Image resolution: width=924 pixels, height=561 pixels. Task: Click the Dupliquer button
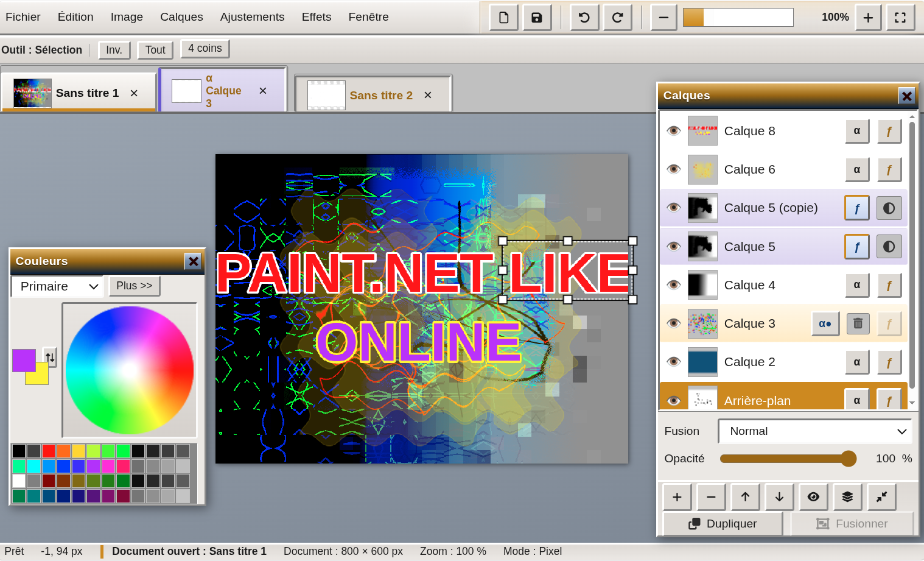pos(723,524)
